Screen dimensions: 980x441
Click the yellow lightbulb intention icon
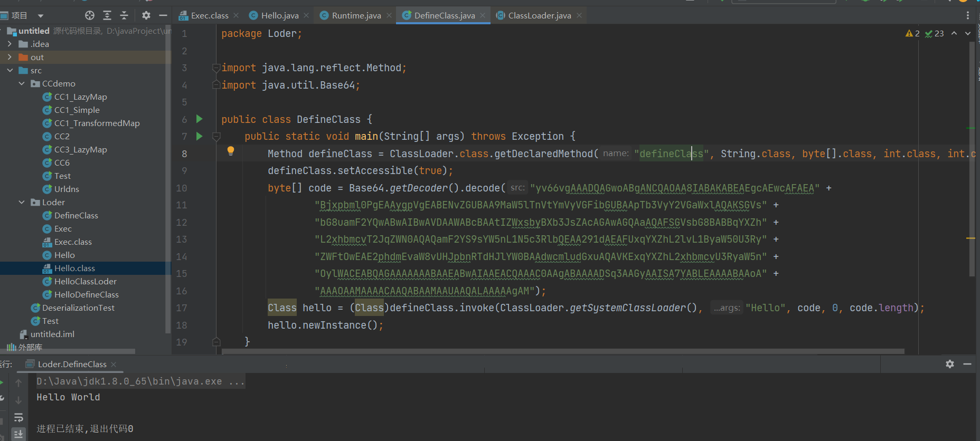pyautogui.click(x=231, y=151)
